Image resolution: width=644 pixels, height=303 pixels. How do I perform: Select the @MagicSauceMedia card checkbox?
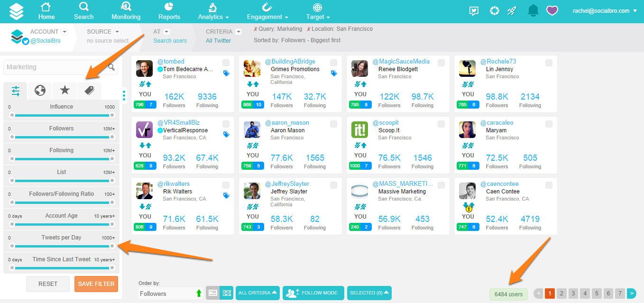click(441, 63)
